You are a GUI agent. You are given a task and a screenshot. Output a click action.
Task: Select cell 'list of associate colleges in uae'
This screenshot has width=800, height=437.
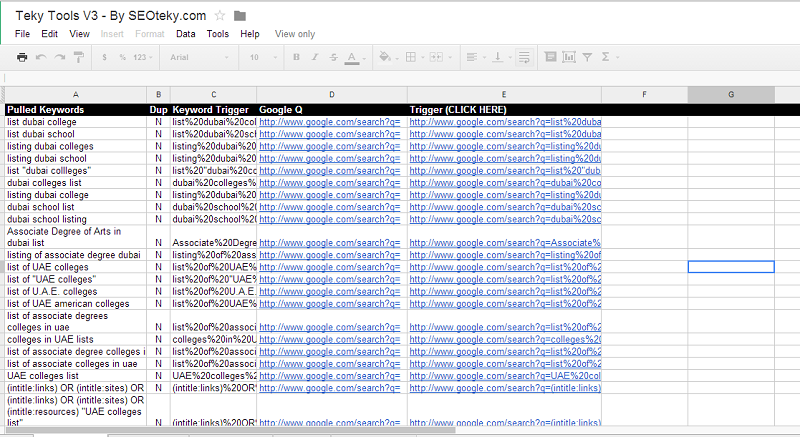76,364
